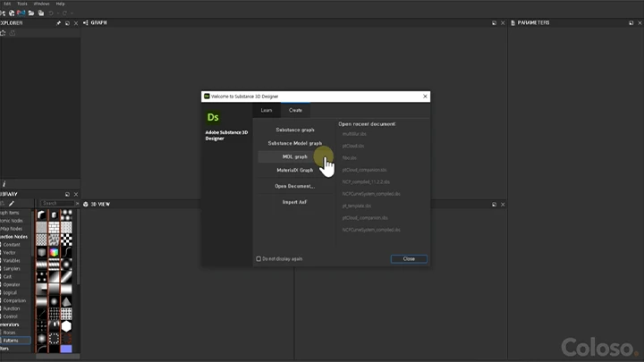
Task: Open recent document multiblur.sbs
Action: click(354, 134)
